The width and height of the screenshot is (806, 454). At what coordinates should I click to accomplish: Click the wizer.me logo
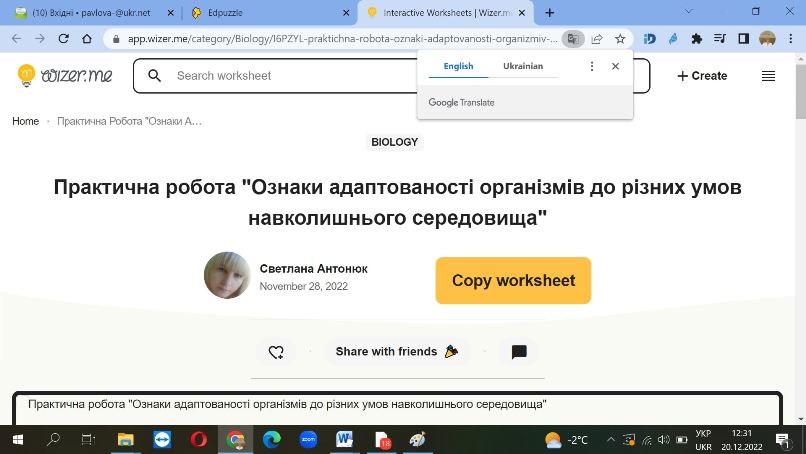coord(65,76)
